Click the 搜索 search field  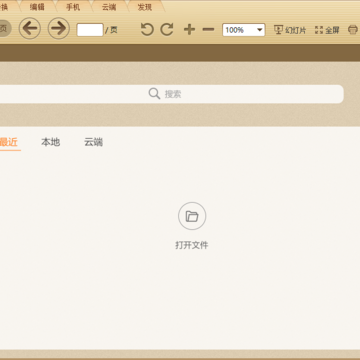[172, 94]
